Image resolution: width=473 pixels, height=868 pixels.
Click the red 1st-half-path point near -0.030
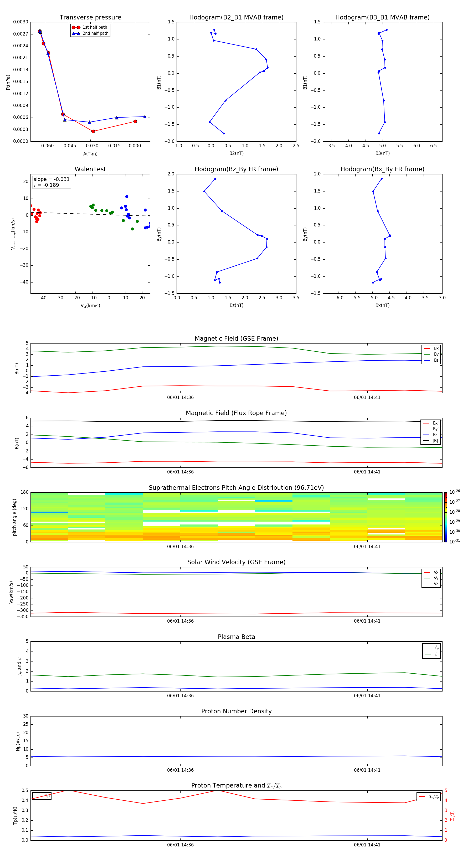pos(93,132)
